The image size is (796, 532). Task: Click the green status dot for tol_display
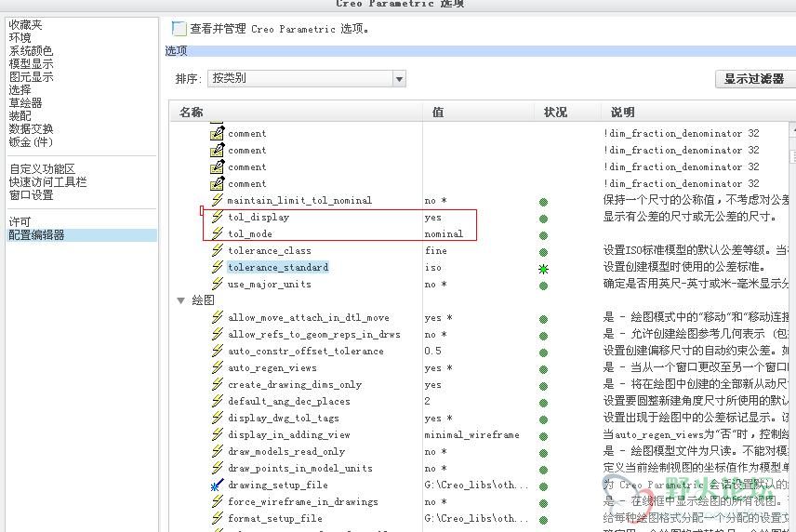[543, 219]
